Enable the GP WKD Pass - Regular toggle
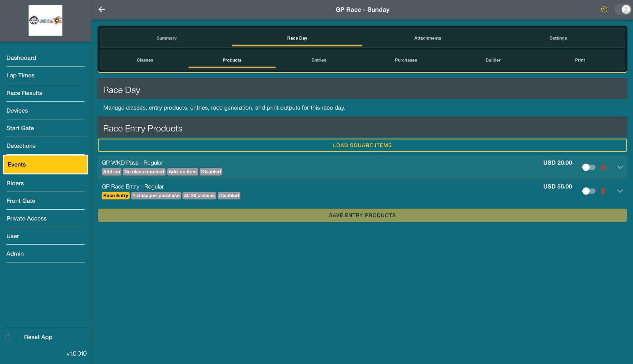This screenshot has height=364, width=633. pos(589,167)
